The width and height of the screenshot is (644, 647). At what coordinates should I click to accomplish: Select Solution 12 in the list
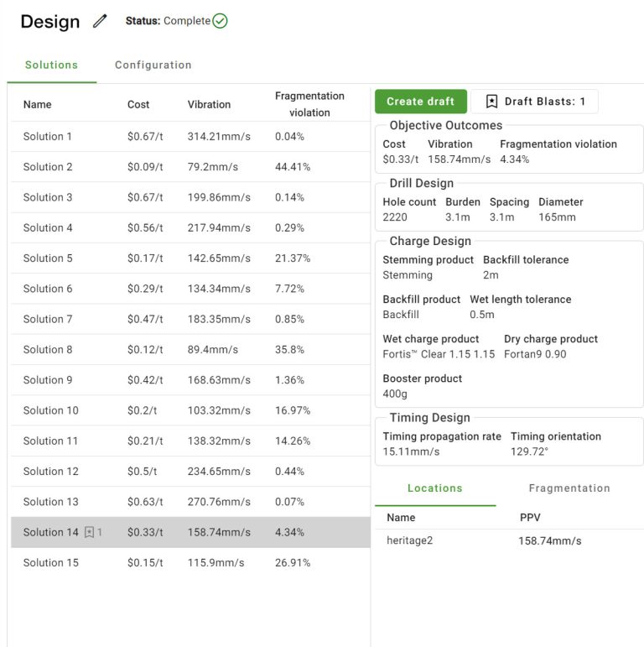(x=190, y=472)
